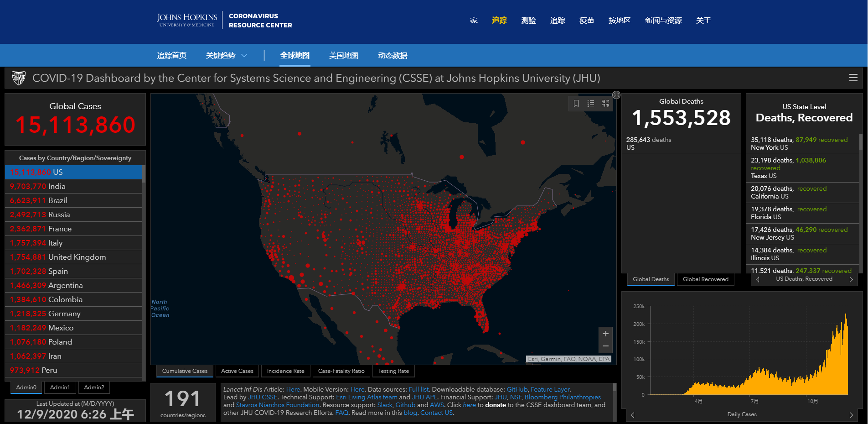Open the basemap gallery grid icon
This screenshot has width=868, height=424.
(605, 104)
